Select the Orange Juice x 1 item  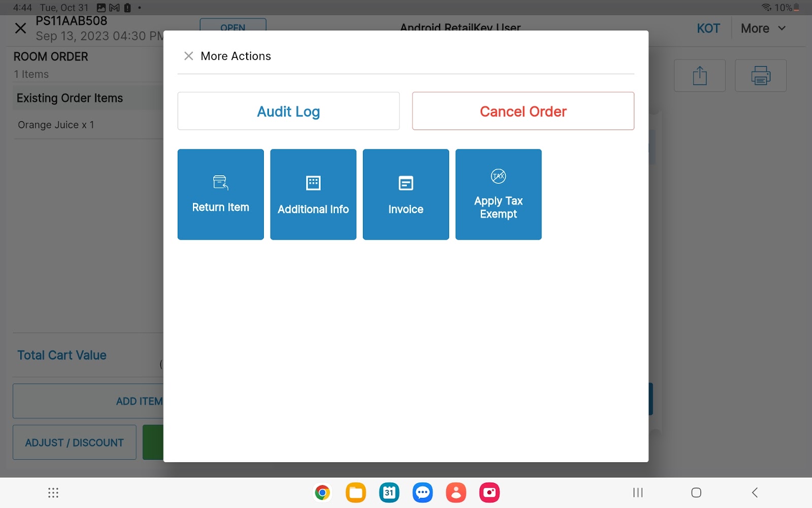coord(56,125)
